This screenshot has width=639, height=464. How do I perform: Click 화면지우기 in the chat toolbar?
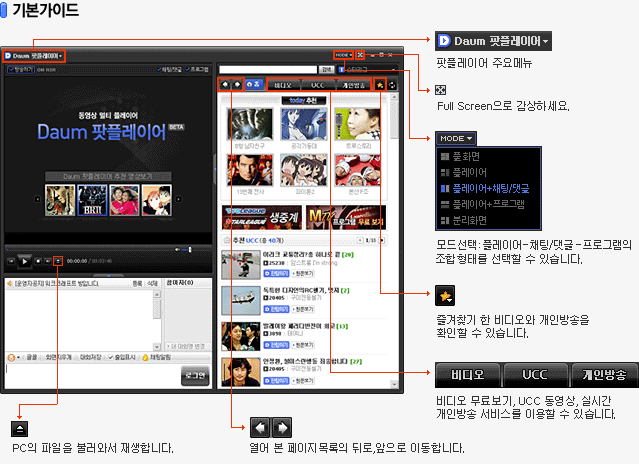[x=58, y=357]
